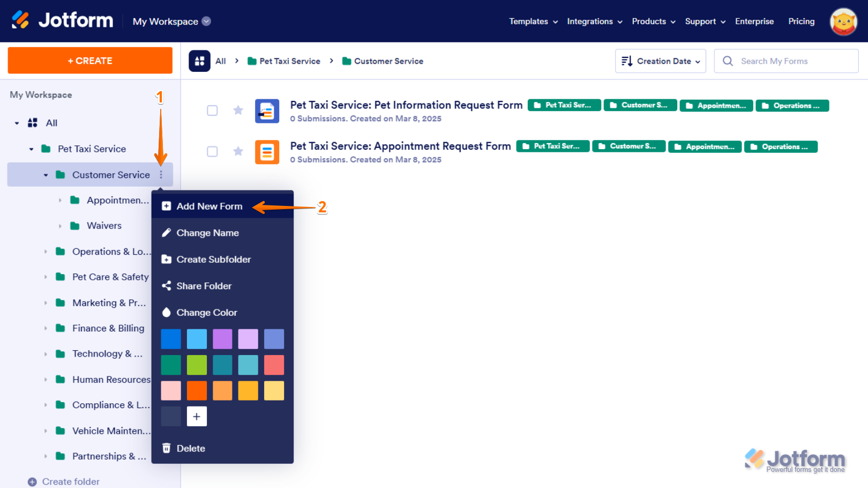Click the + CREATE button
The image size is (868, 488).
click(90, 61)
